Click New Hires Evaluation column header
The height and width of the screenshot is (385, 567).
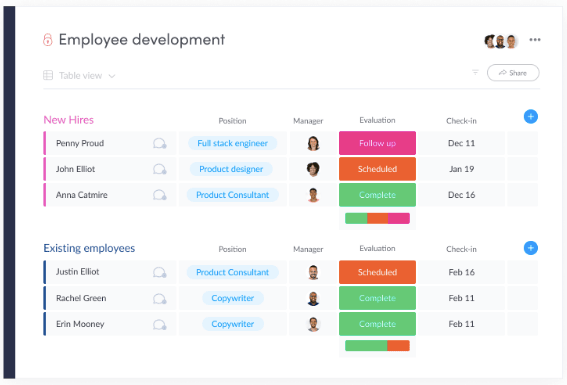tap(377, 120)
